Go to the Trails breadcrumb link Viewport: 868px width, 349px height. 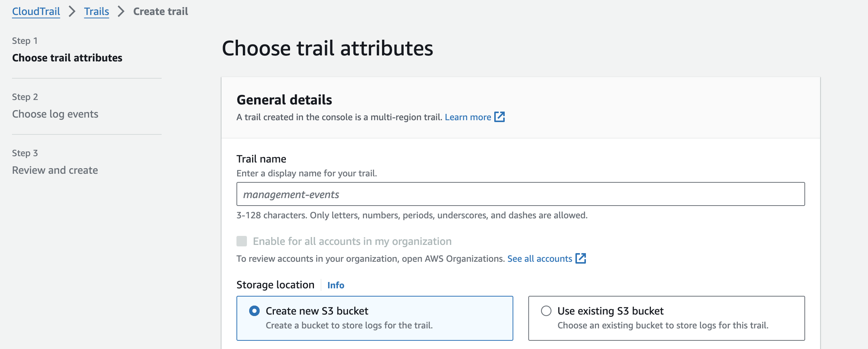(x=97, y=12)
